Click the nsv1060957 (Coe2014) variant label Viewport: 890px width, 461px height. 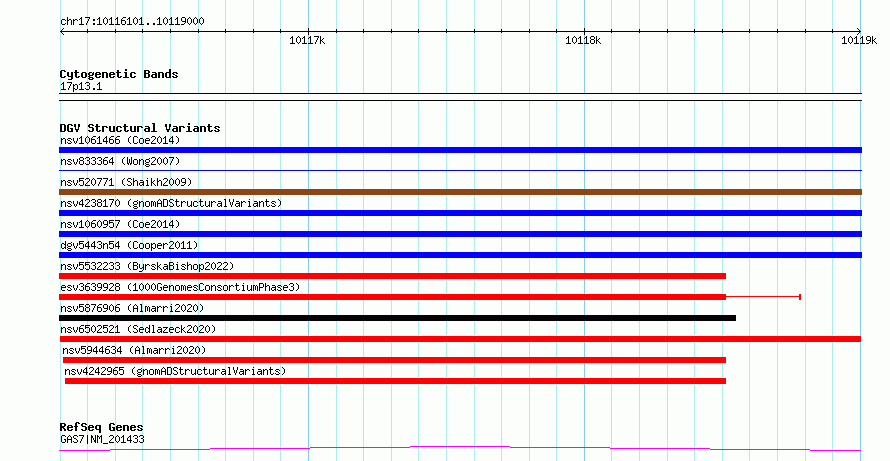pyautogui.click(x=120, y=224)
